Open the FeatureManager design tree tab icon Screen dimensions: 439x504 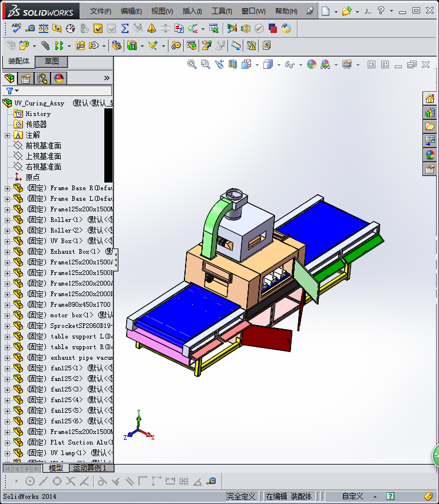coord(9,78)
